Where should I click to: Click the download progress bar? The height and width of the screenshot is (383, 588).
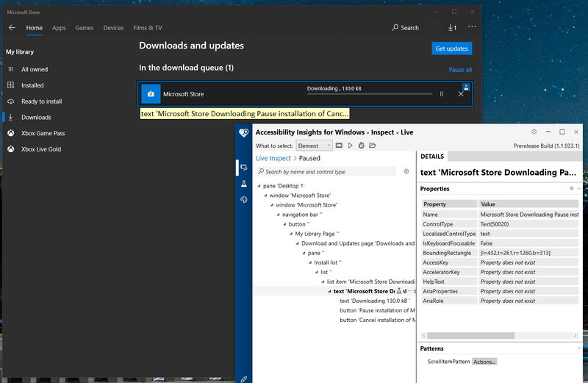click(370, 94)
